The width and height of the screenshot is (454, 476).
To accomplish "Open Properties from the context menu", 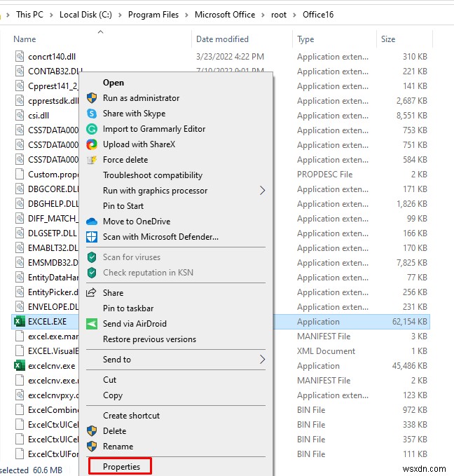I will 121,467.
